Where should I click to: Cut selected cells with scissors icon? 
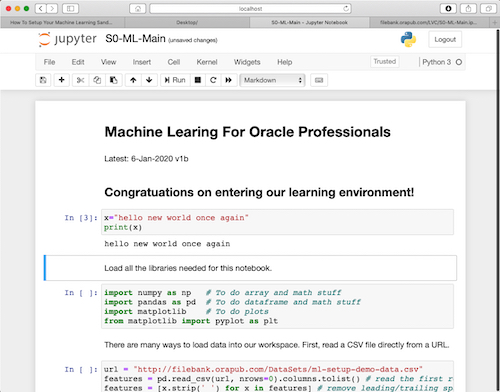coord(80,80)
